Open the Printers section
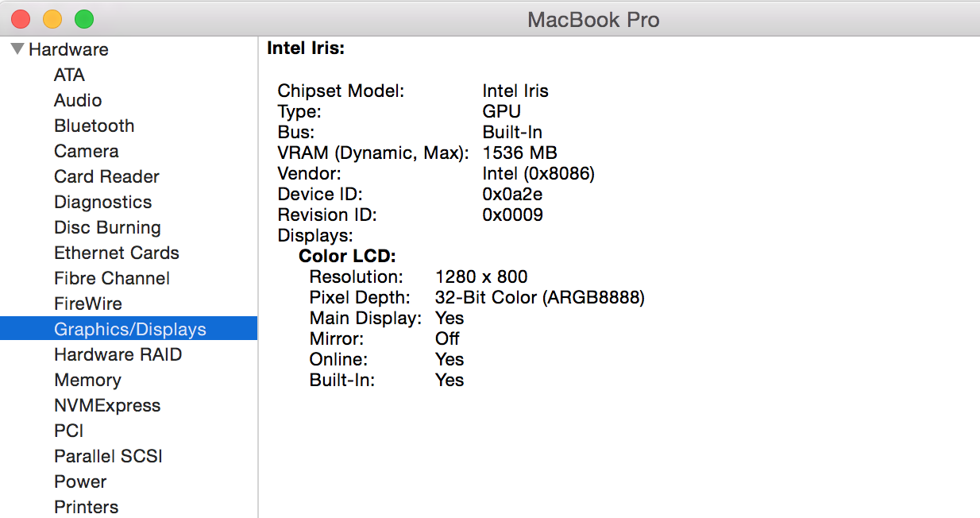Screen dimensions: 980x518 86,507
